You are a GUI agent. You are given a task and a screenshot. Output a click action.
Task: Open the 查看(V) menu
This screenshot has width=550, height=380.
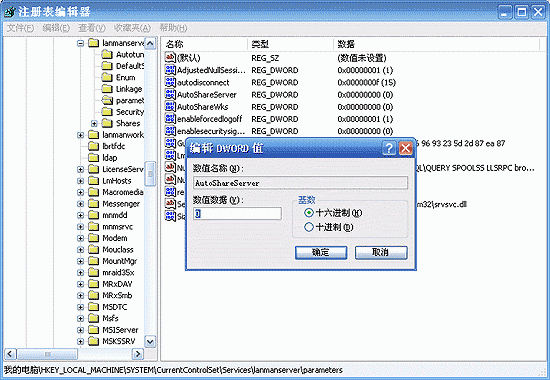(x=92, y=28)
